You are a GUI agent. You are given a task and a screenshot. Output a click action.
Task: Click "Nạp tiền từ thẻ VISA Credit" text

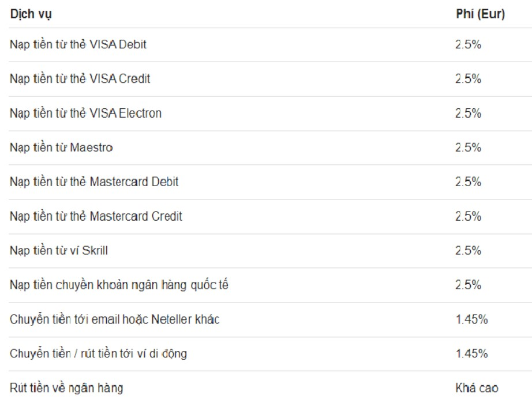tap(80, 79)
